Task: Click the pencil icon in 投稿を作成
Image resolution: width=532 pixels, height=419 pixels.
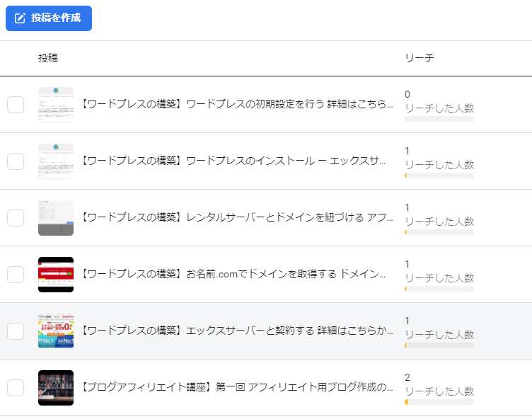Action: [20, 18]
